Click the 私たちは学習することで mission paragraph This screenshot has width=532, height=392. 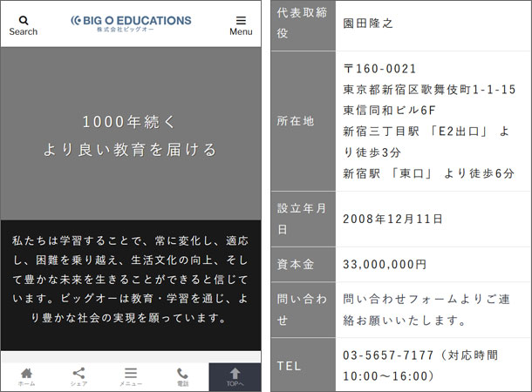(130, 278)
